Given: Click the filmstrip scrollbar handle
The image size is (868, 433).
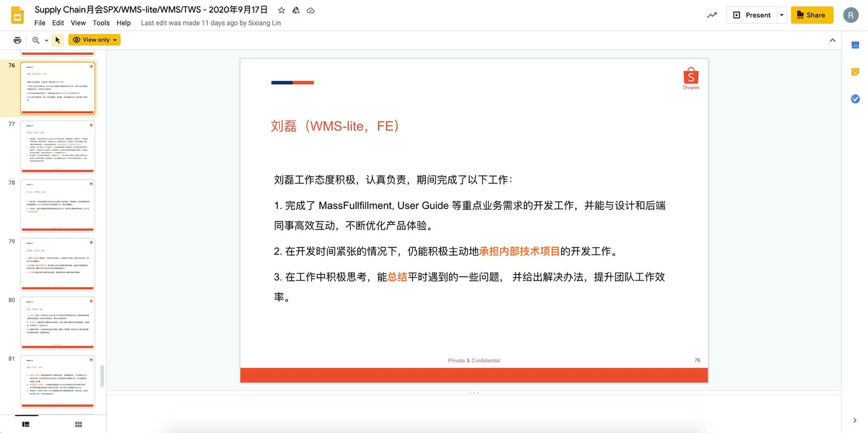Looking at the screenshot, I should point(102,376).
